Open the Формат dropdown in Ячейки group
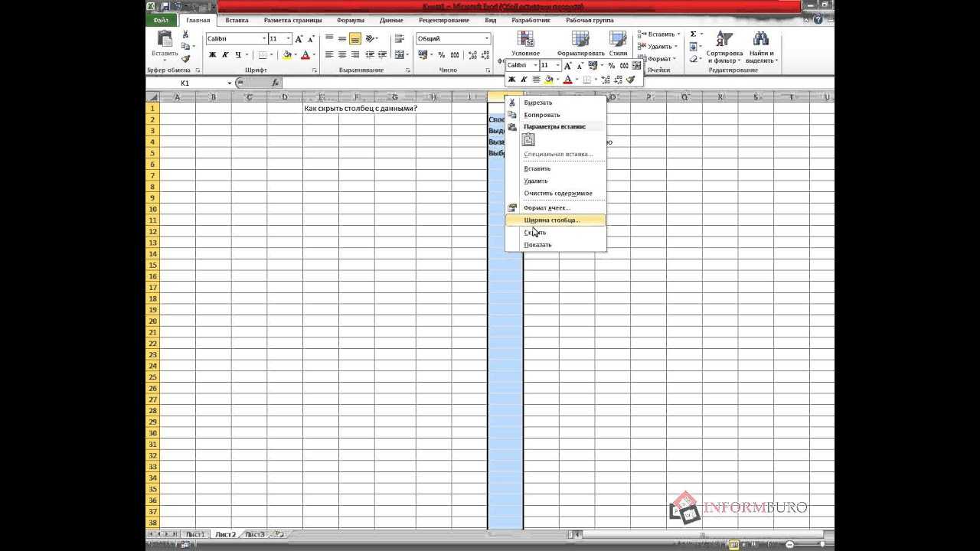 tap(657, 59)
